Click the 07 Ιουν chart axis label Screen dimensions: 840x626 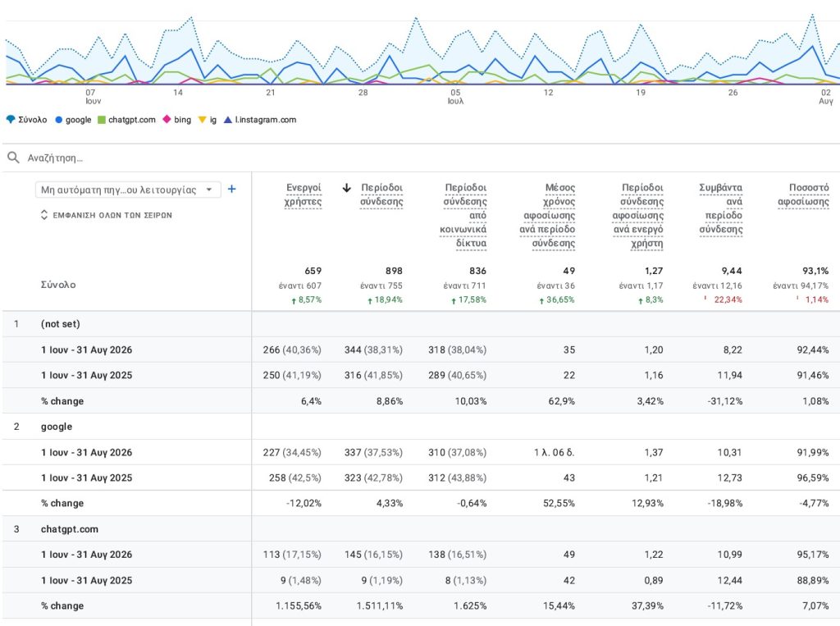92,97
